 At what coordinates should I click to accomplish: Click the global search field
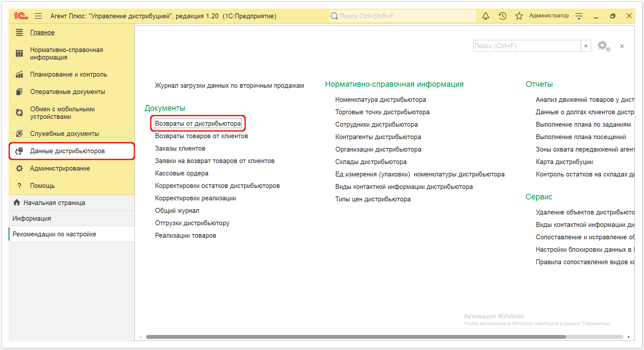point(402,16)
